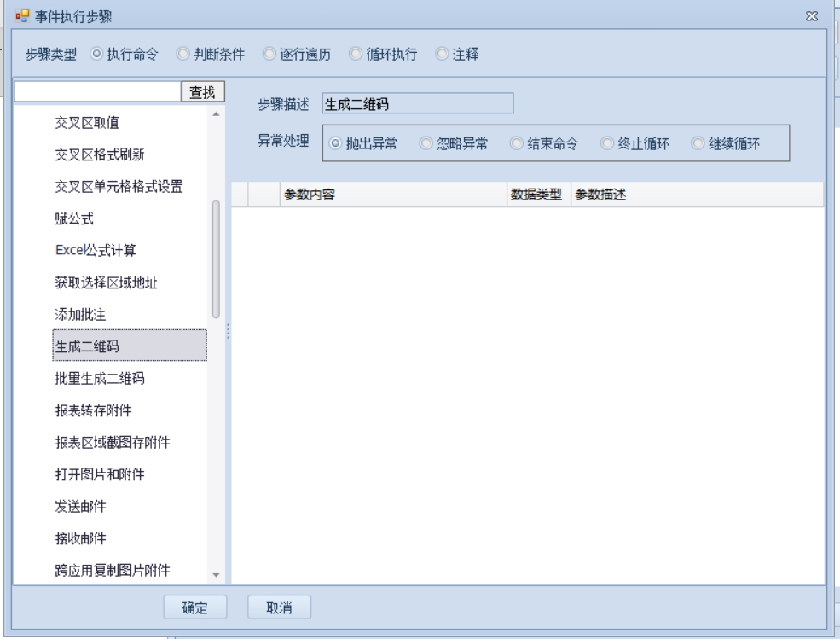Select 循环执行 as the step type
This screenshot has height=639, width=840.
(356, 54)
